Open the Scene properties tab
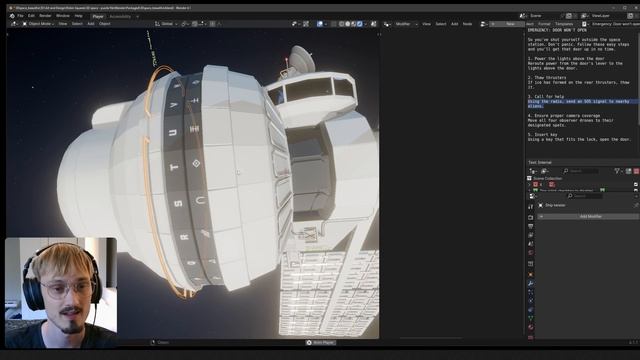Screen dimensions: 640x360 click(x=531, y=244)
